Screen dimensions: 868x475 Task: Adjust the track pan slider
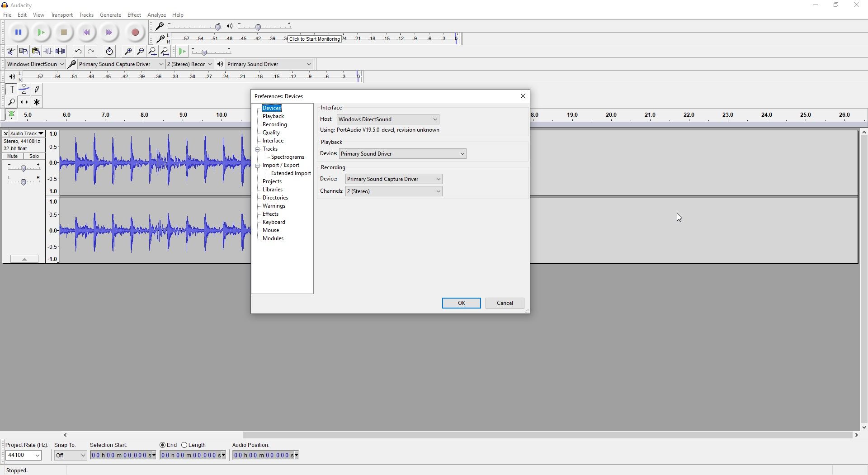pos(24,182)
